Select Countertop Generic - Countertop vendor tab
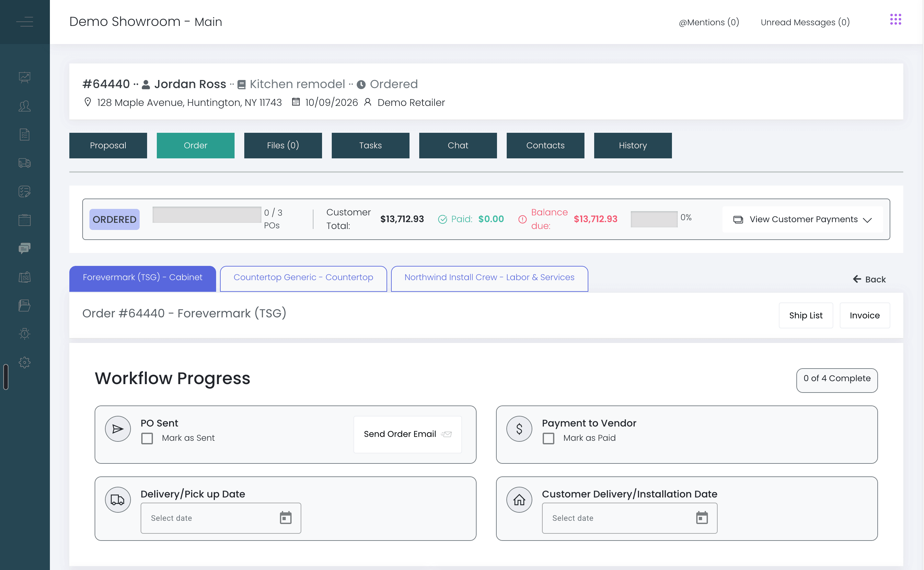The height and width of the screenshot is (570, 924). 303,279
